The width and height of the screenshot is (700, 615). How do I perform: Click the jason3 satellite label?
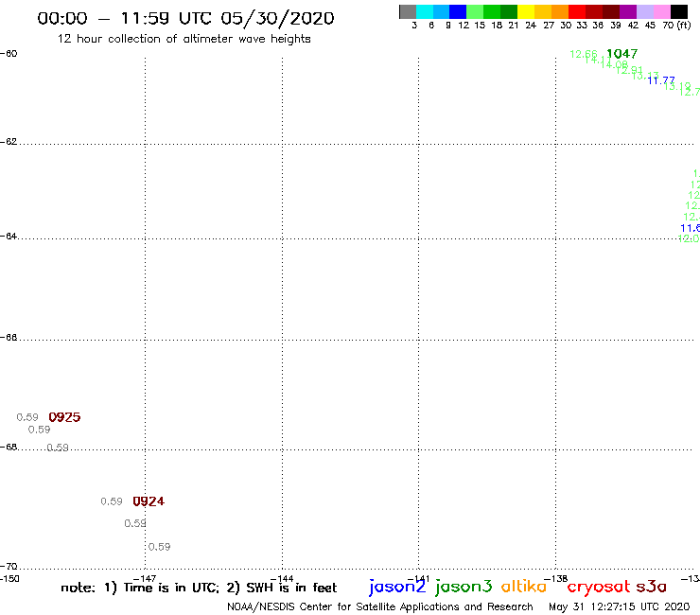click(x=464, y=587)
